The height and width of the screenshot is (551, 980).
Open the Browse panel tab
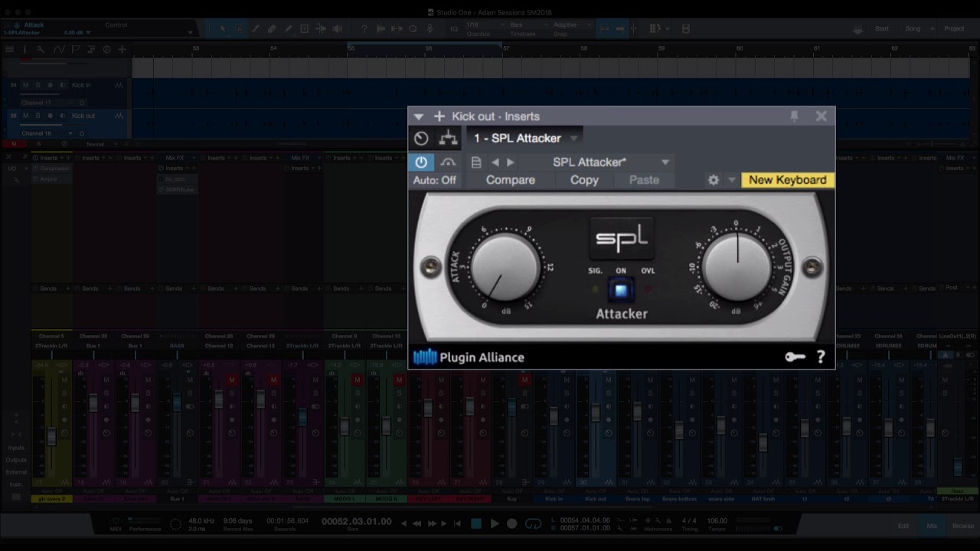point(963,526)
